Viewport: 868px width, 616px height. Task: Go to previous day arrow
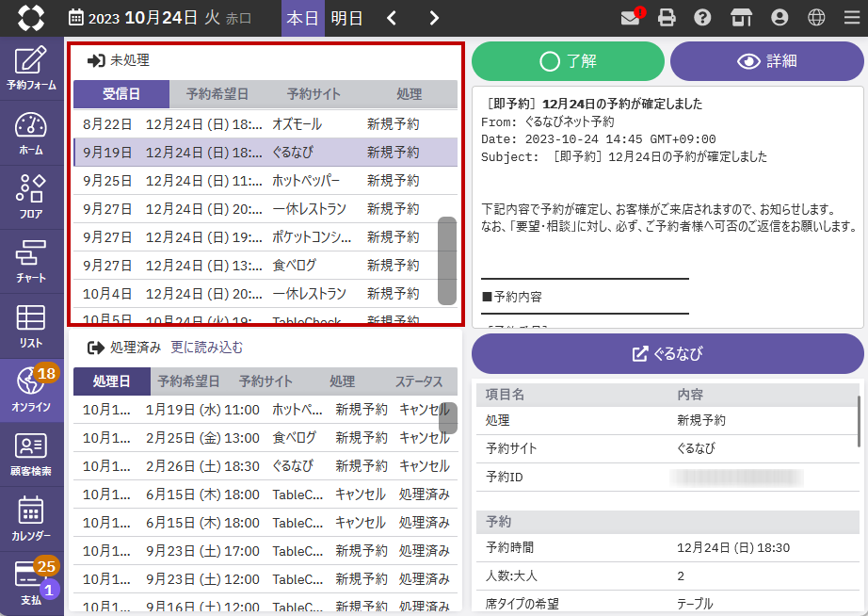[x=393, y=18]
